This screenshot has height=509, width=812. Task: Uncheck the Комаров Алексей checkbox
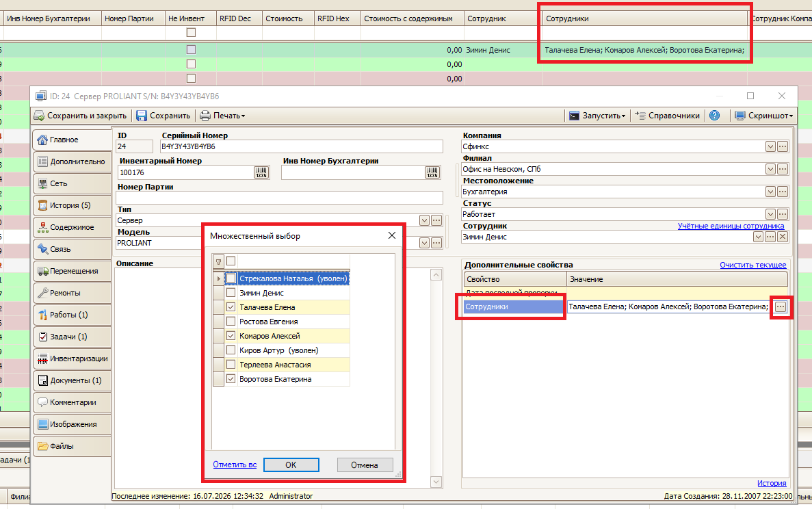point(231,335)
